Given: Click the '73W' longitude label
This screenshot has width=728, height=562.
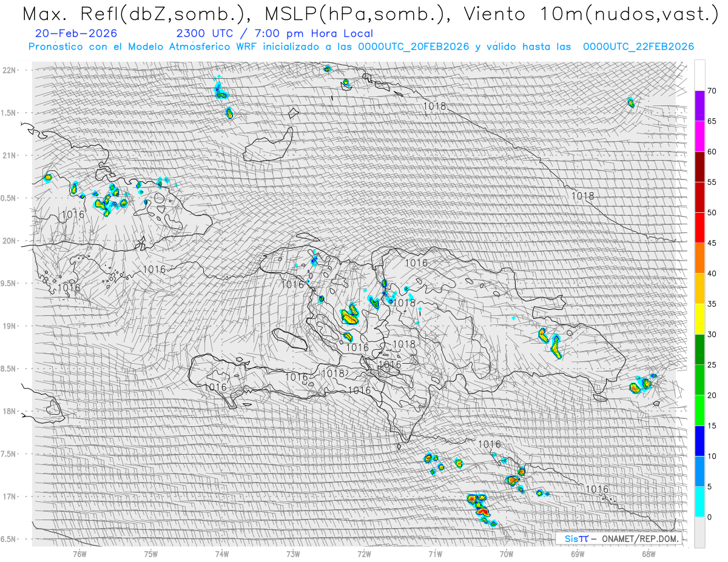Looking at the screenshot, I should click(x=293, y=554).
